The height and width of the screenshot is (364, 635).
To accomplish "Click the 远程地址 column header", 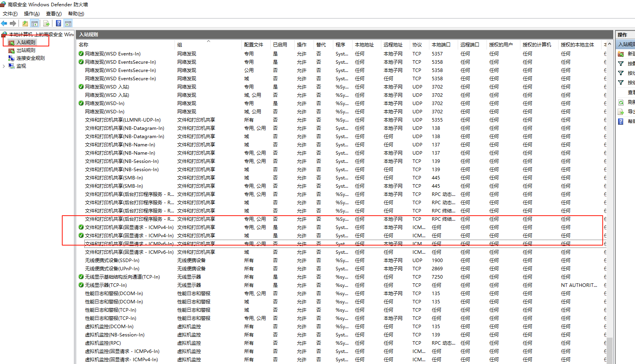I will tap(395, 45).
